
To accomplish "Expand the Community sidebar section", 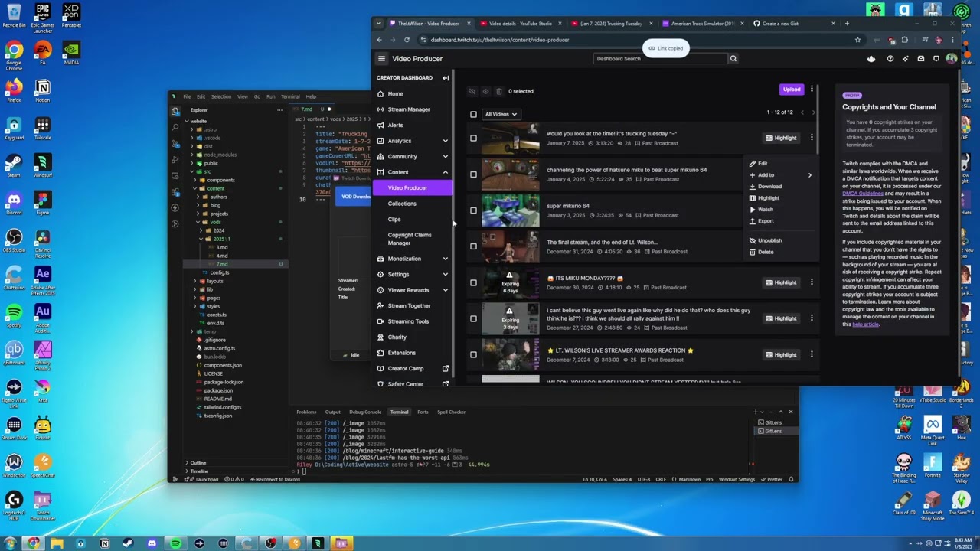I will coord(445,156).
